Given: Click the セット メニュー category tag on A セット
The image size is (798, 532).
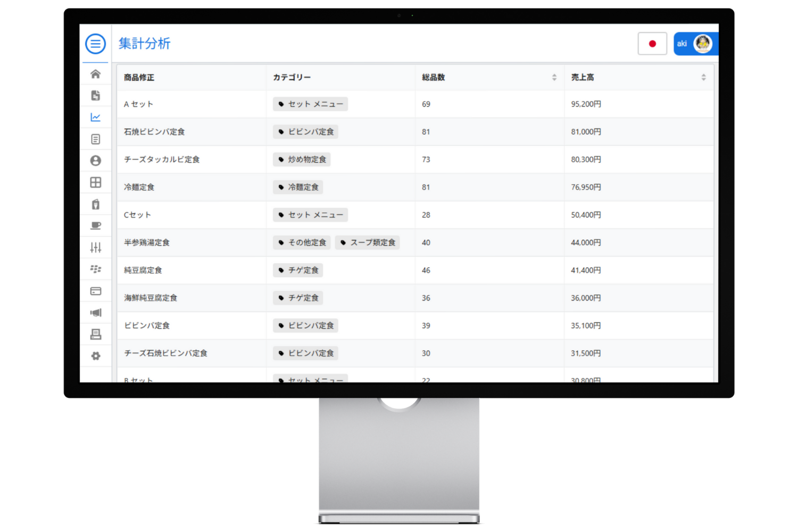Looking at the screenshot, I should pos(310,104).
